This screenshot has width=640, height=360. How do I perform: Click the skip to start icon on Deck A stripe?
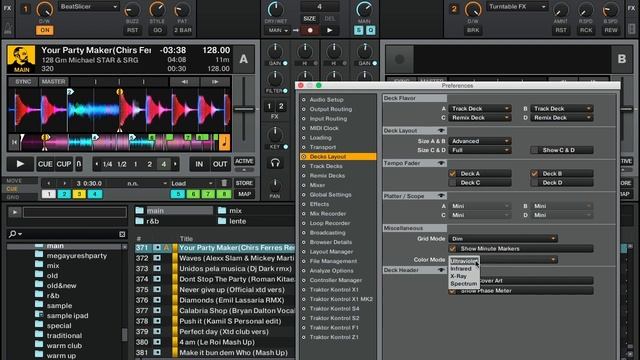click(x=14, y=142)
